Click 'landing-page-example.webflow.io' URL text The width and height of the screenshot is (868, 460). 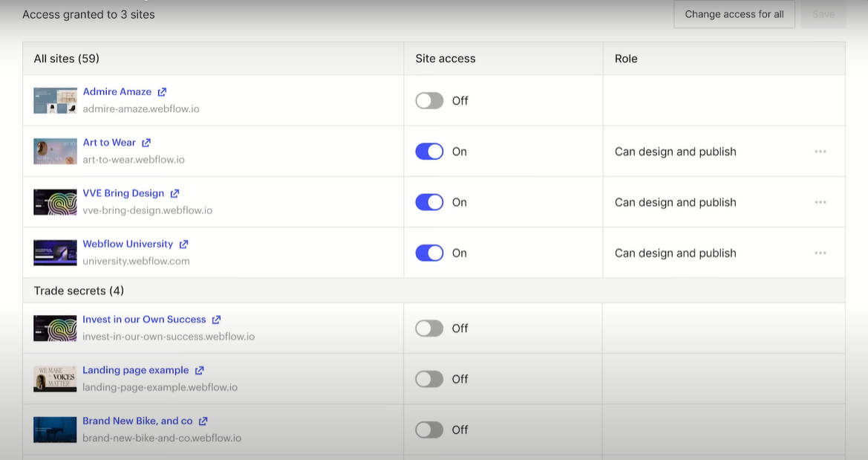click(x=160, y=387)
